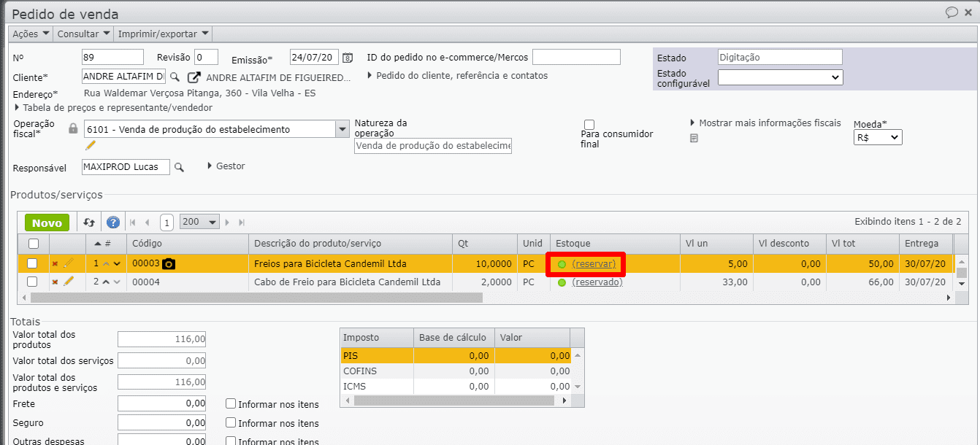
Task: Open the Estado configurável dropdown
Action: pyautogui.click(x=780, y=77)
